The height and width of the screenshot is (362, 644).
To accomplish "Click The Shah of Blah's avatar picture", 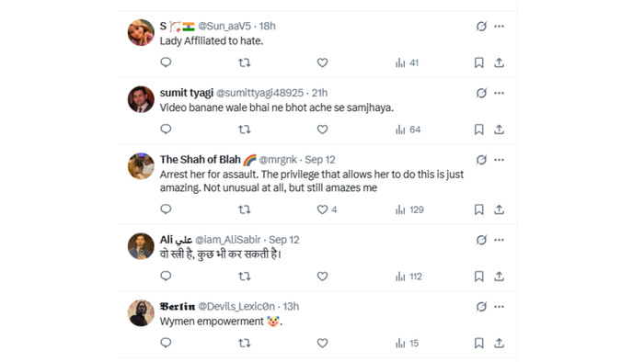I will (x=141, y=166).
